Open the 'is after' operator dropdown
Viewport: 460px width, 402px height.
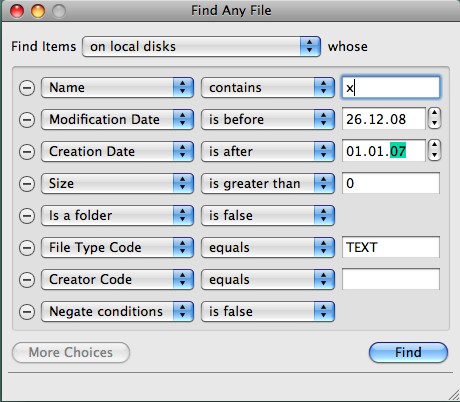tap(268, 152)
